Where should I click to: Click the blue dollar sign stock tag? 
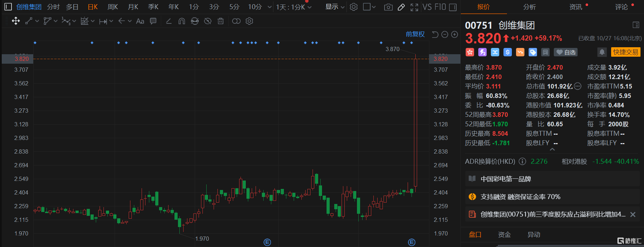click(x=508, y=52)
